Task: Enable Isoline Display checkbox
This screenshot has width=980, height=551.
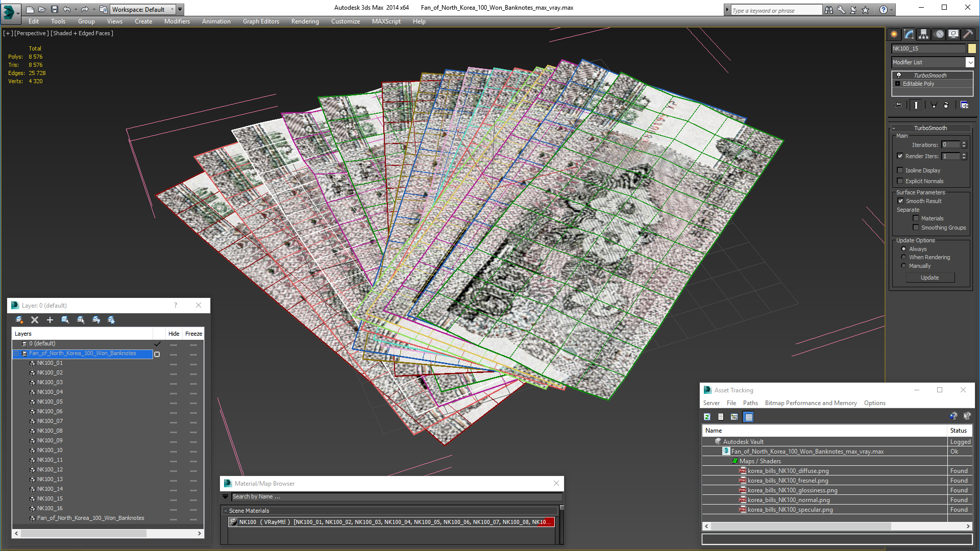Action: click(x=900, y=170)
